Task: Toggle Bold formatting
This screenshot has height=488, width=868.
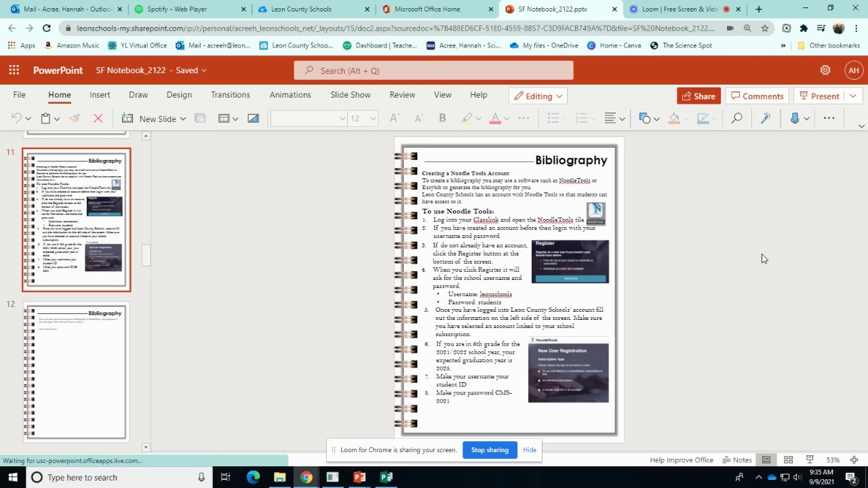Action: pos(442,119)
